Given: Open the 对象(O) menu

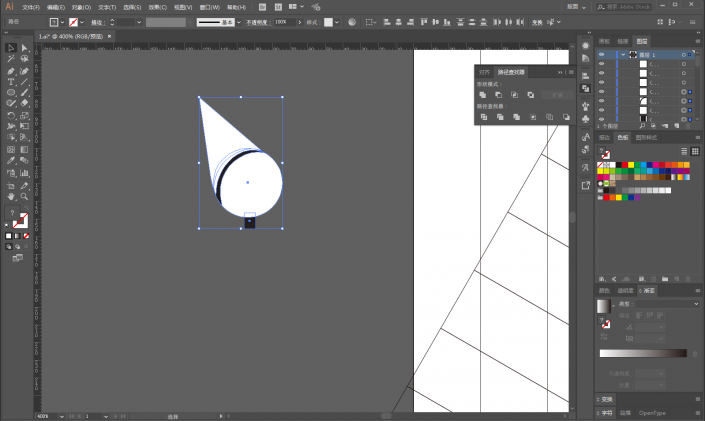Looking at the screenshot, I should (81, 7).
